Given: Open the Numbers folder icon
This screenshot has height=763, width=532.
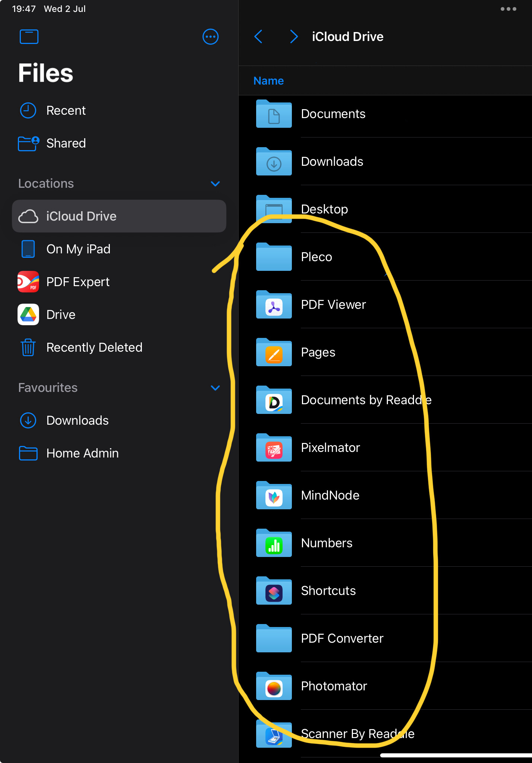Looking at the screenshot, I should [274, 543].
